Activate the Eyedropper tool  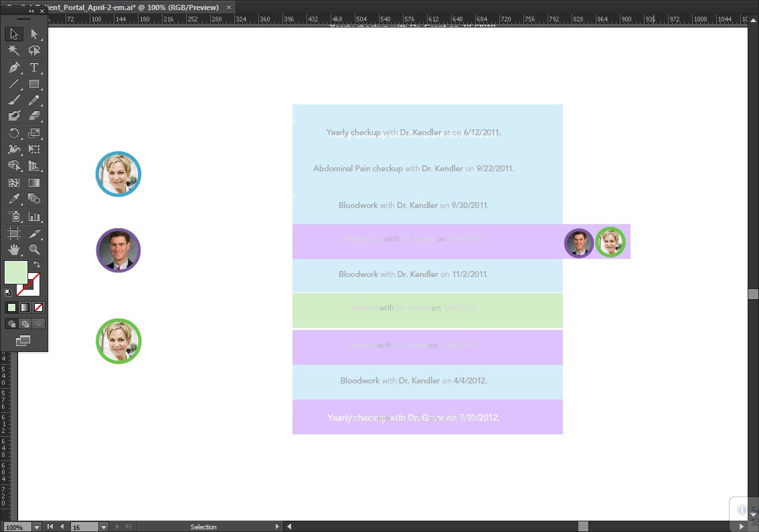(13, 199)
